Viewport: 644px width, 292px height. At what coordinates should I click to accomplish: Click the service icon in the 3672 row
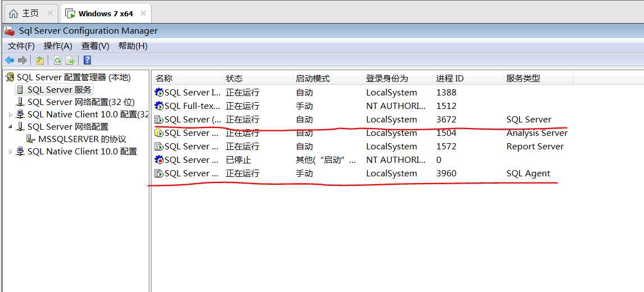pyautogui.click(x=159, y=120)
